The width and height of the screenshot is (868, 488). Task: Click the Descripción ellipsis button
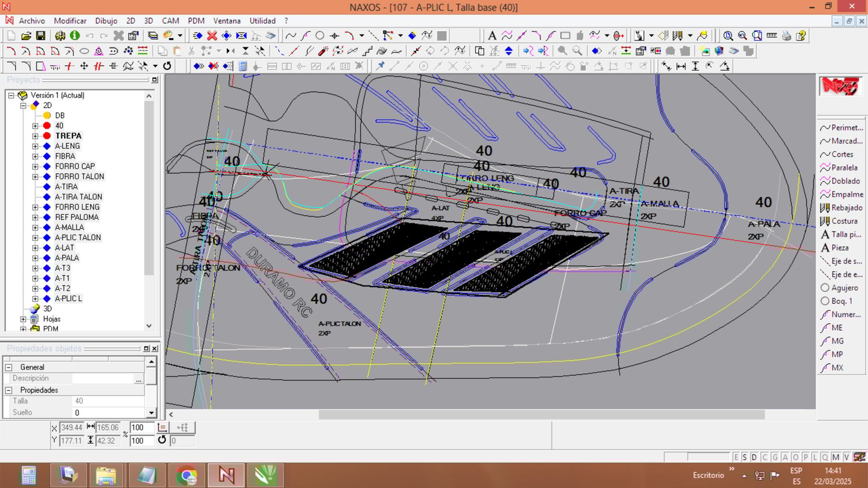(x=139, y=379)
